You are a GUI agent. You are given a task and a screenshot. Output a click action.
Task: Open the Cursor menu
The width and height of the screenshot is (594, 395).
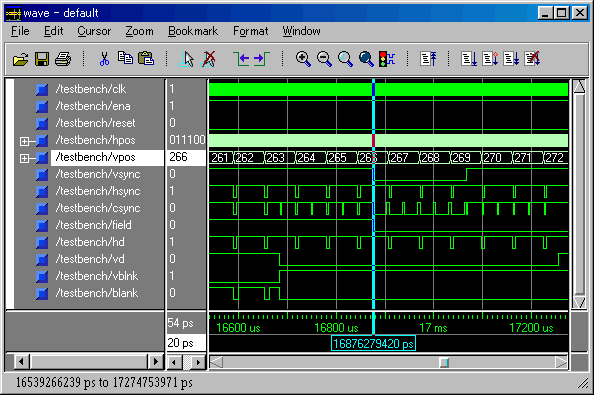pos(94,31)
